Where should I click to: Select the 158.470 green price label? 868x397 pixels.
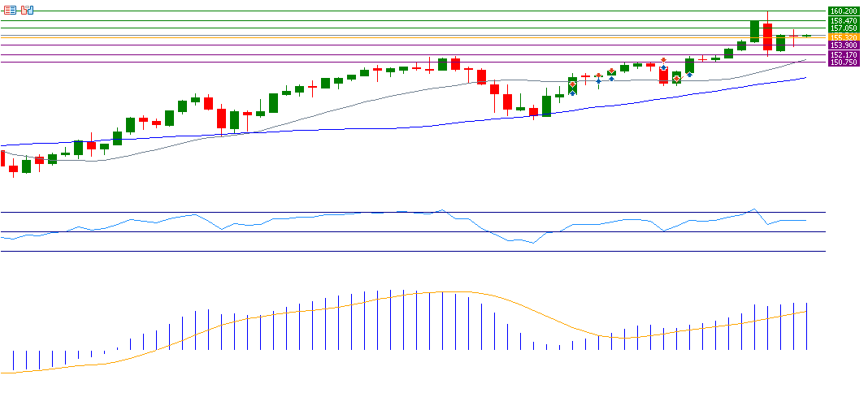pyautogui.click(x=844, y=20)
